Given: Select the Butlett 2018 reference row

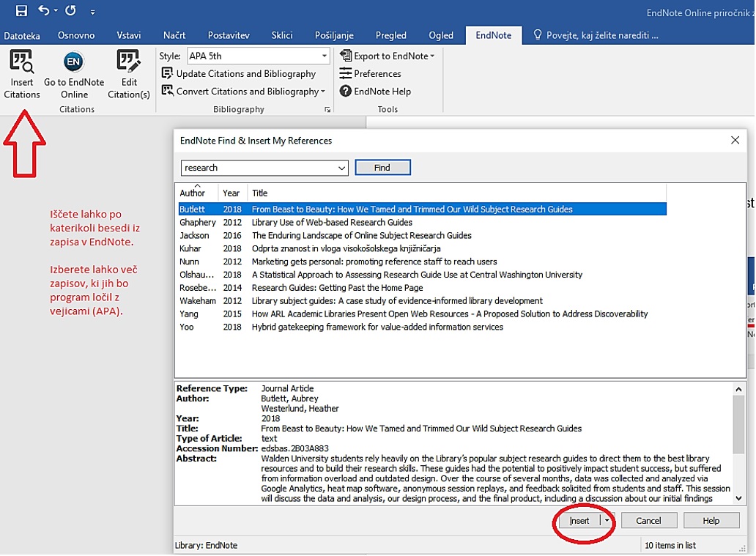Looking at the screenshot, I should (422, 209).
